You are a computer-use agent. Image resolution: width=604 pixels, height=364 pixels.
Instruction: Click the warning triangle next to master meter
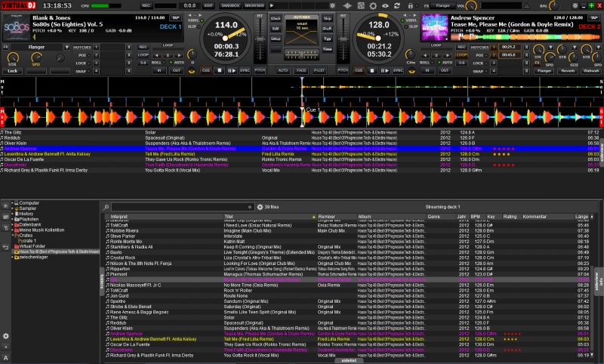[x=526, y=6]
